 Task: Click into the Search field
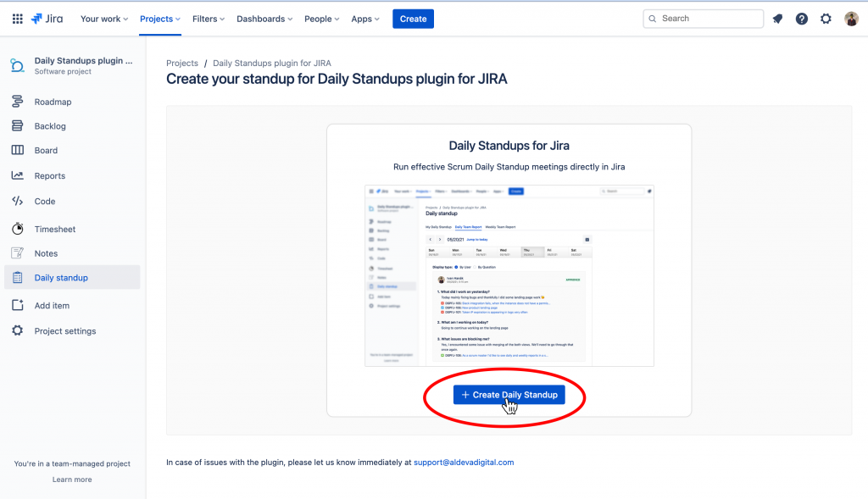(x=703, y=19)
